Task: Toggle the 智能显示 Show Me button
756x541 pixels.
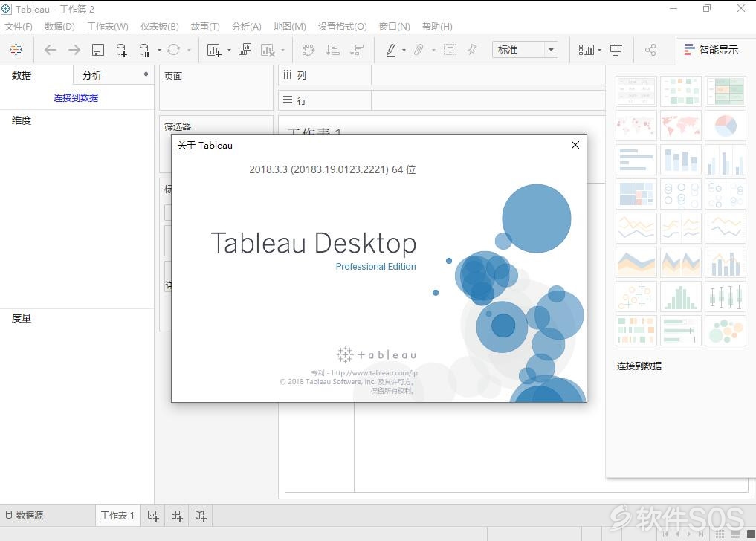Action: click(711, 50)
